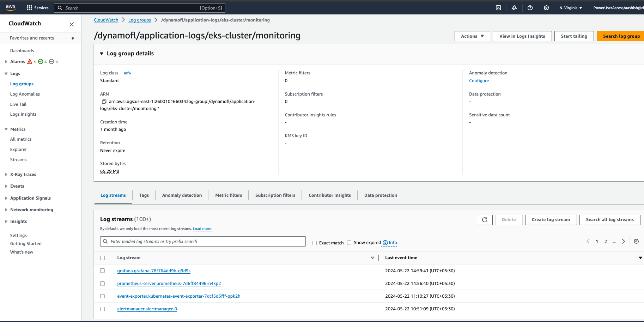
Task: Expand the Events sidebar section
Action: point(6,186)
